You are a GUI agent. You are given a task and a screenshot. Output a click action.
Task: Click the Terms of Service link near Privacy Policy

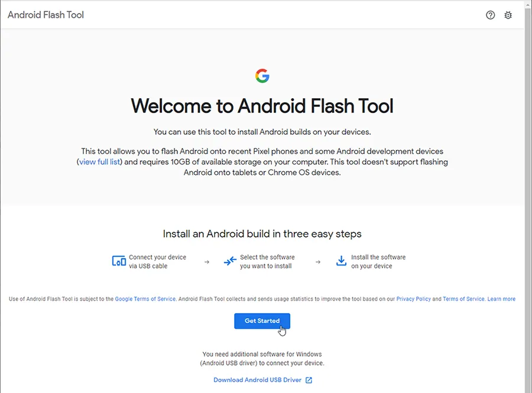462,299
